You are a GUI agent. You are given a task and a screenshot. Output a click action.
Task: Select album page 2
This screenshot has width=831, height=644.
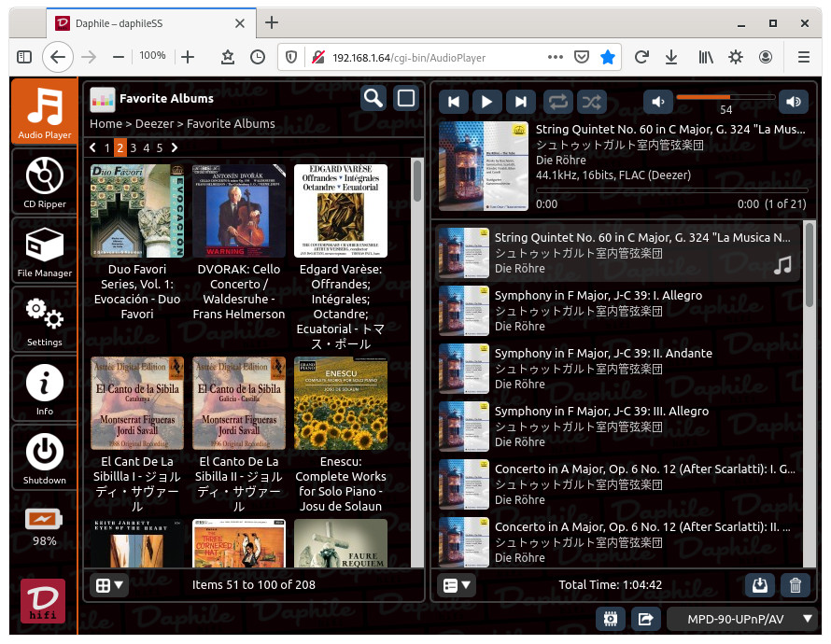(x=120, y=147)
